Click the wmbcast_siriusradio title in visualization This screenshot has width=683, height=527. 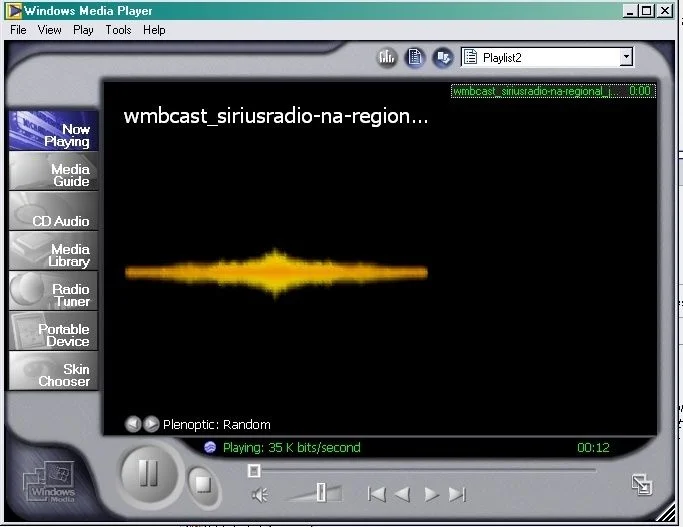(x=276, y=116)
